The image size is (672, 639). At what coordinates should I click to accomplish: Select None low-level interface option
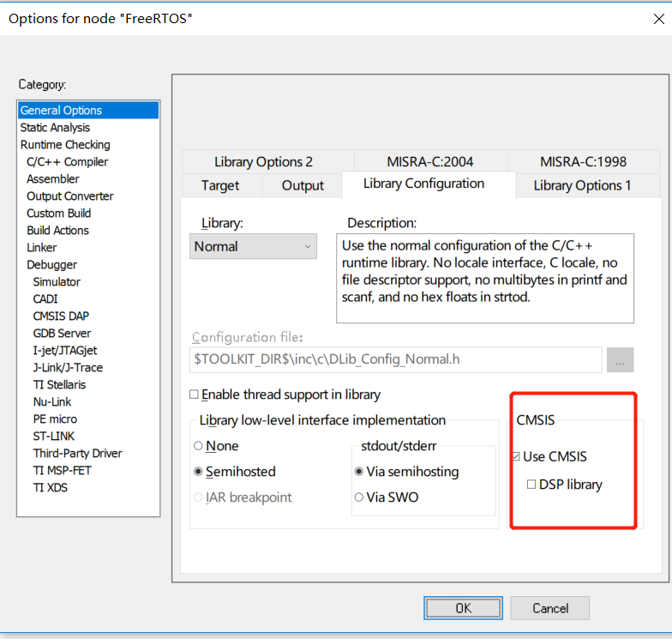[x=198, y=446]
